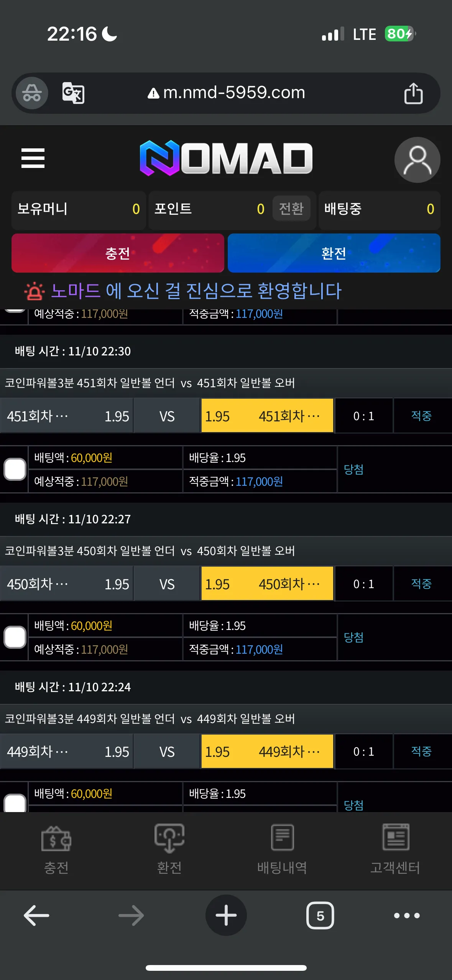Open the hamburger menu icon
Screen dimensions: 452x980
pos(33,158)
